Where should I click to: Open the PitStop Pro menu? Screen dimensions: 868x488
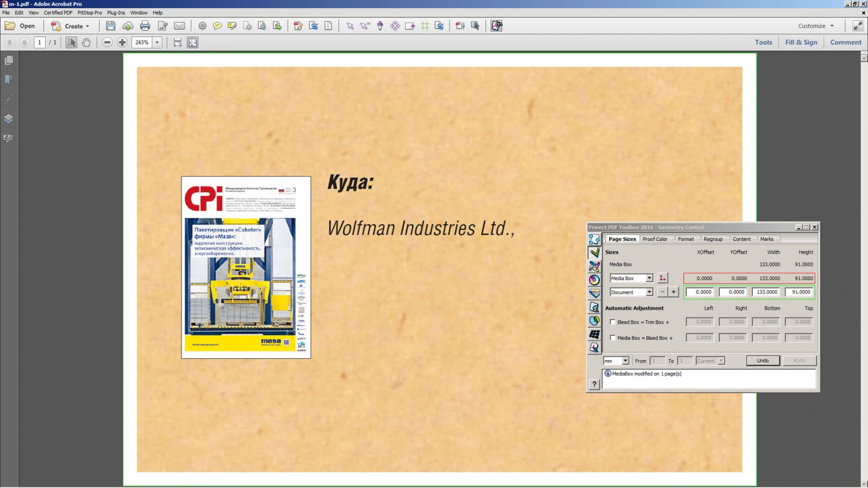(90, 12)
